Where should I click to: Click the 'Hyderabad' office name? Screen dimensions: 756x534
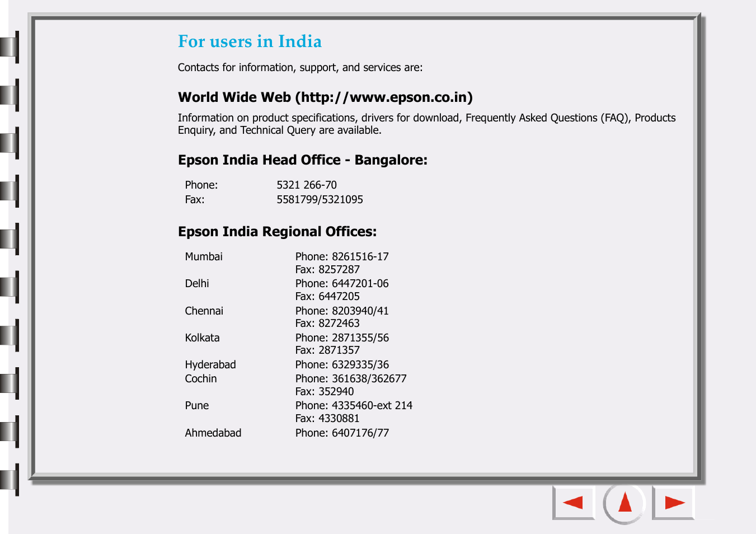point(210,364)
